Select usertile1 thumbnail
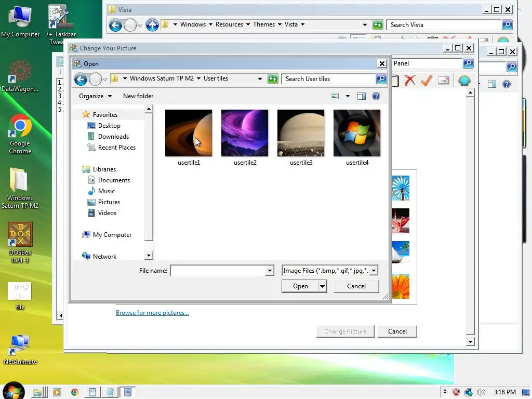This screenshot has height=399, width=532. (x=189, y=133)
